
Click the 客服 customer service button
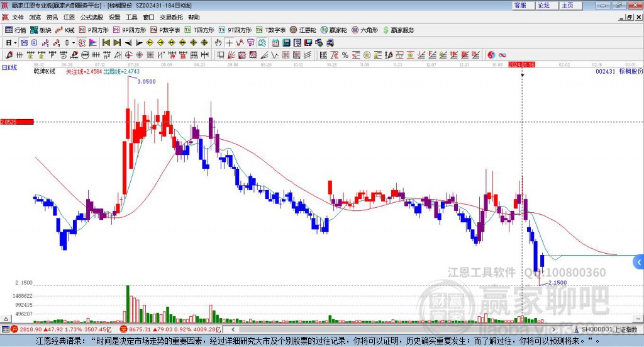[523, 5]
